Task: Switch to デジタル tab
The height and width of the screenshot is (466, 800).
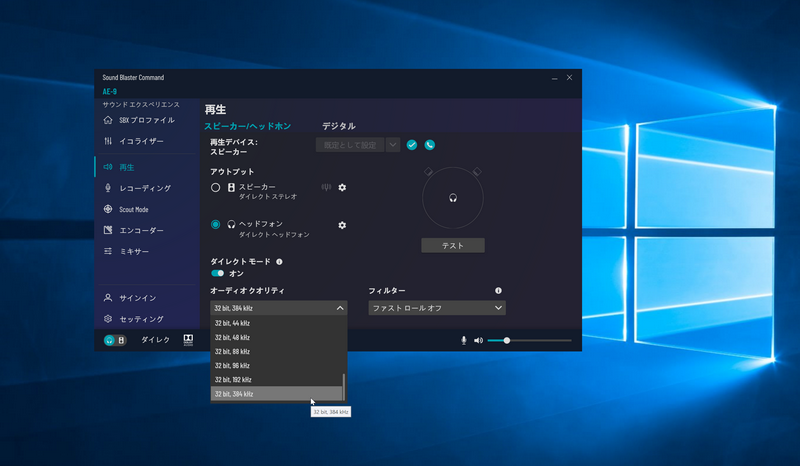Action: point(339,126)
